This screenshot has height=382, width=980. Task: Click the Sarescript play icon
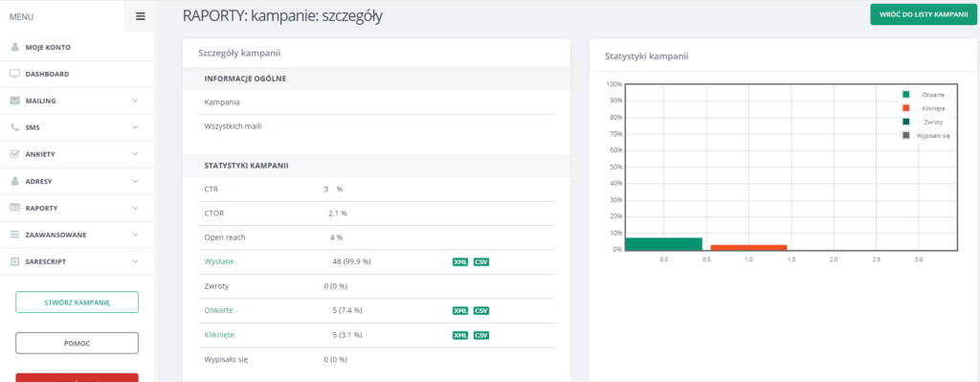pos(15,262)
